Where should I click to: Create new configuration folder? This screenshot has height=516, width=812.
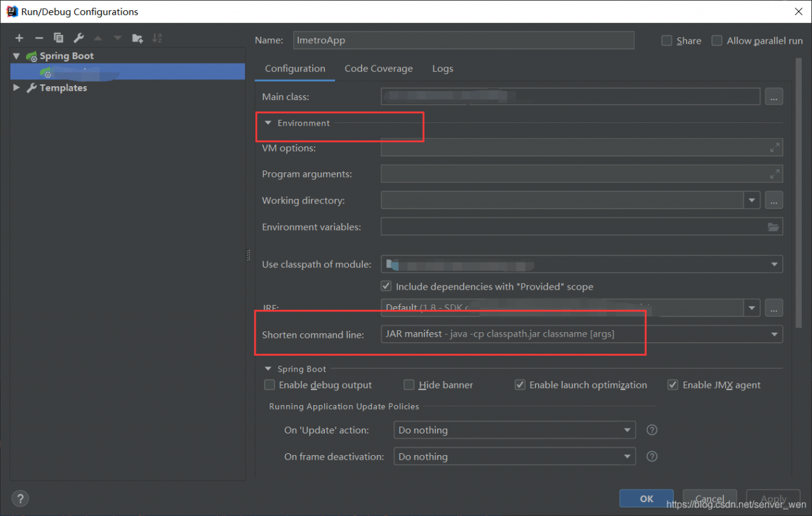[x=137, y=38]
